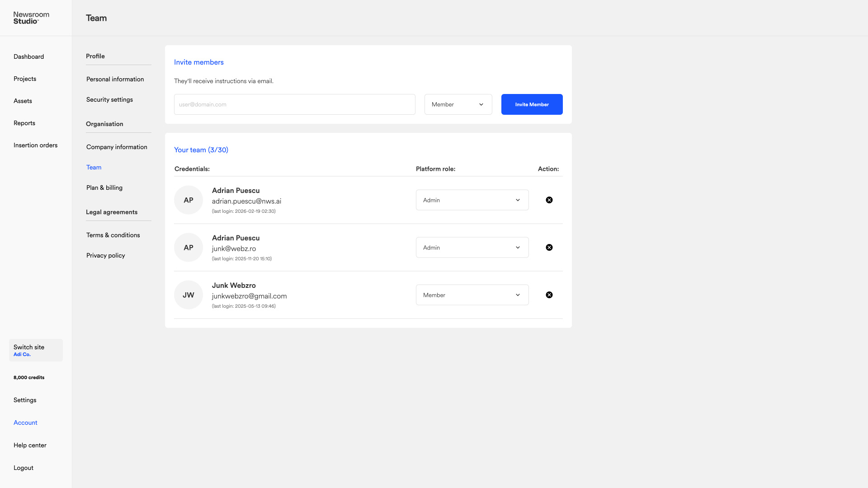Navigate to Insertion orders
This screenshot has height=488, width=868.
tap(35, 145)
